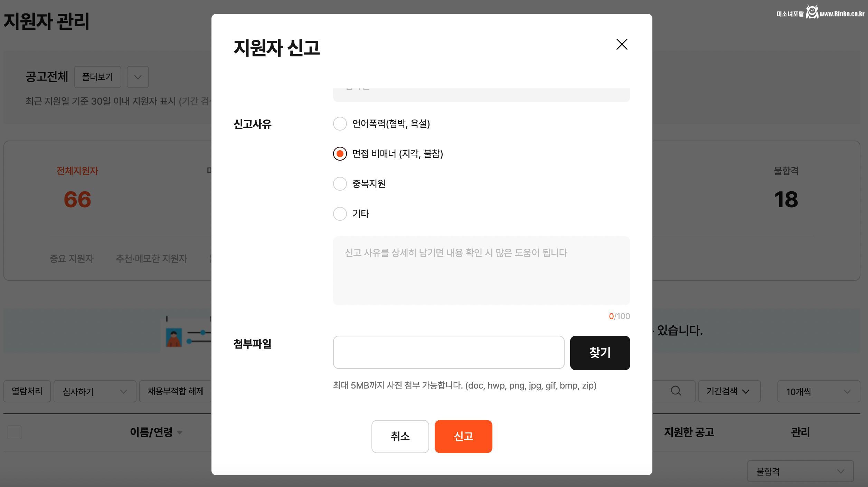
Task: Switch to the 중요 지원자 tab
Action: click(x=72, y=259)
